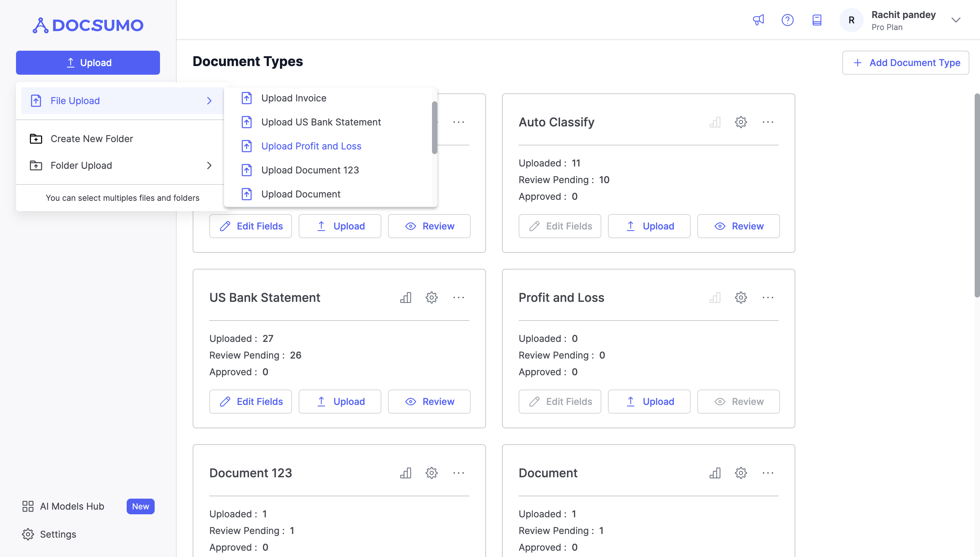Click Edit Fields below the upload submenu
The width and height of the screenshot is (980, 557).
(x=250, y=226)
